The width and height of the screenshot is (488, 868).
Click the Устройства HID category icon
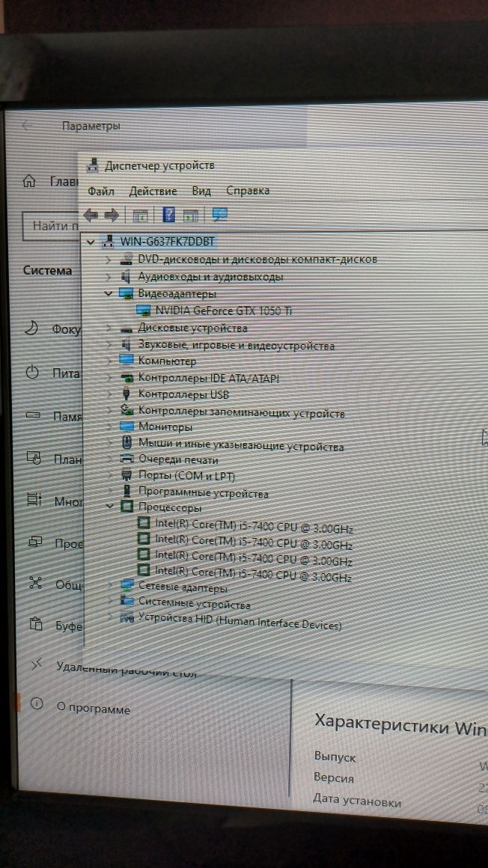[x=126, y=617]
